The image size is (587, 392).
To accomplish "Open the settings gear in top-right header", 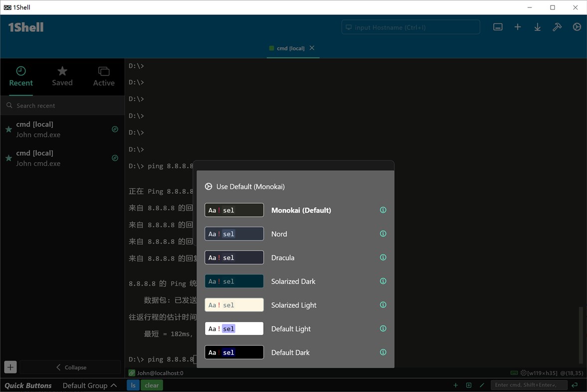I will 577,27.
